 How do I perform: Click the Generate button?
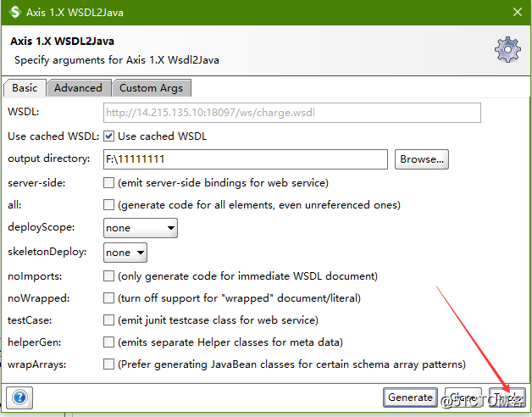pyautogui.click(x=410, y=398)
